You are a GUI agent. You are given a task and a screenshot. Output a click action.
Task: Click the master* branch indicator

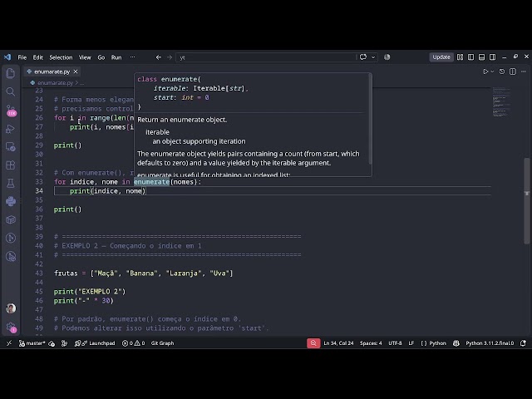[x=32, y=343]
